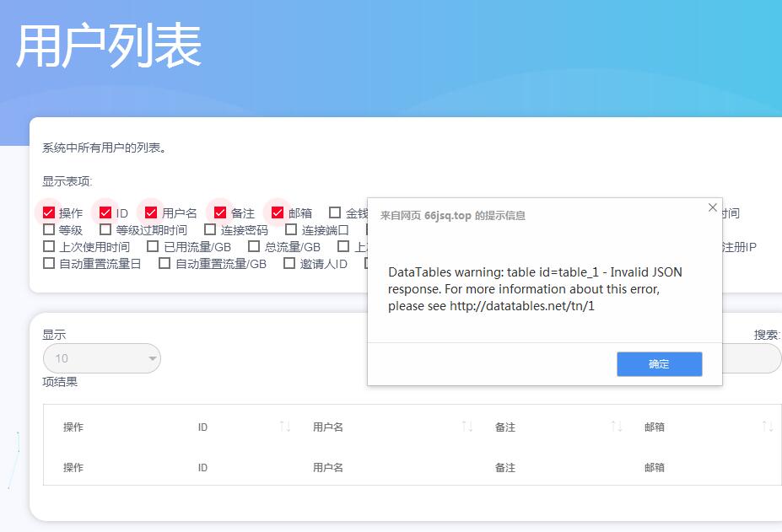The width and height of the screenshot is (782, 532).
Task: Uncheck the 操作 column checkbox
Action: pyautogui.click(x=48, y=213)
